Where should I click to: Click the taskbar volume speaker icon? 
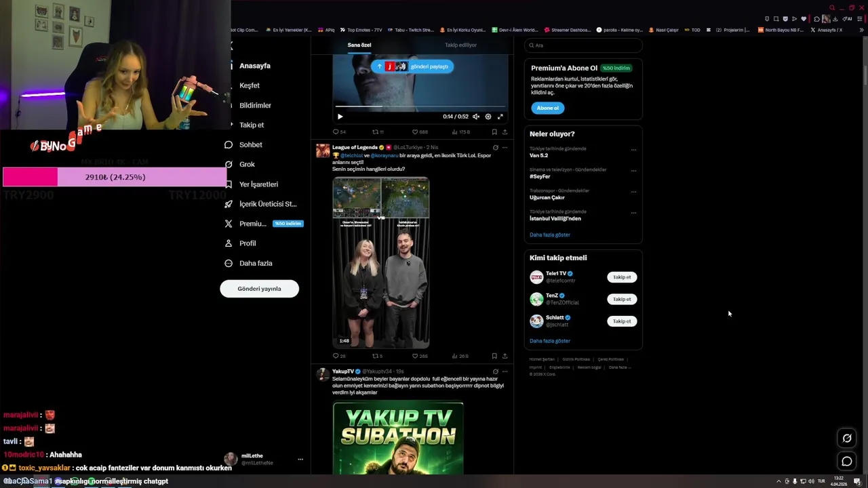pos(811,481)
